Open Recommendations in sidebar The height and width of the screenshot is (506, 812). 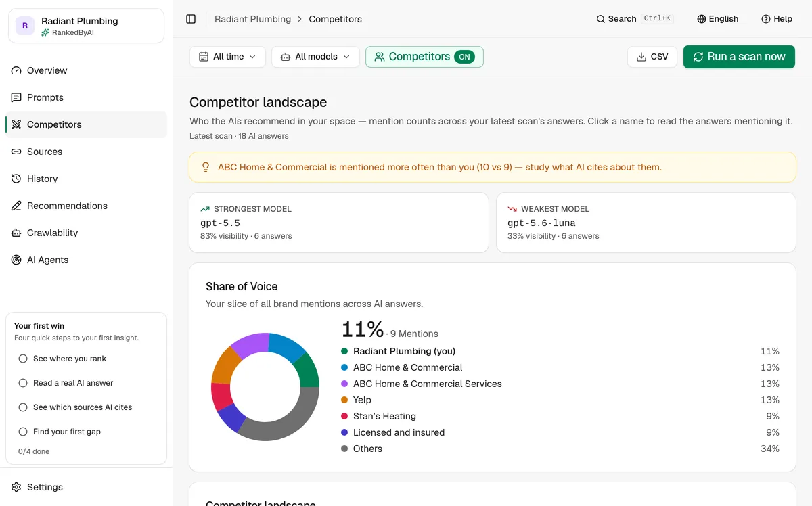click(86, 206)
